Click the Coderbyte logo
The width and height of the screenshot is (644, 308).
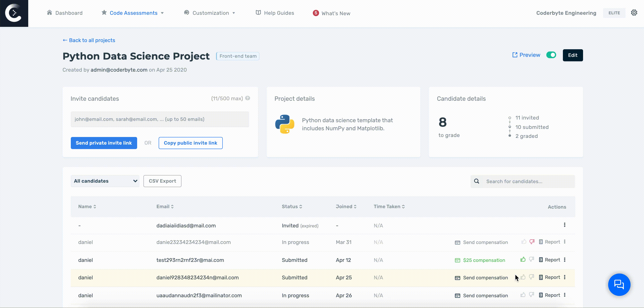pyautogui.click(x=14, y=13)
